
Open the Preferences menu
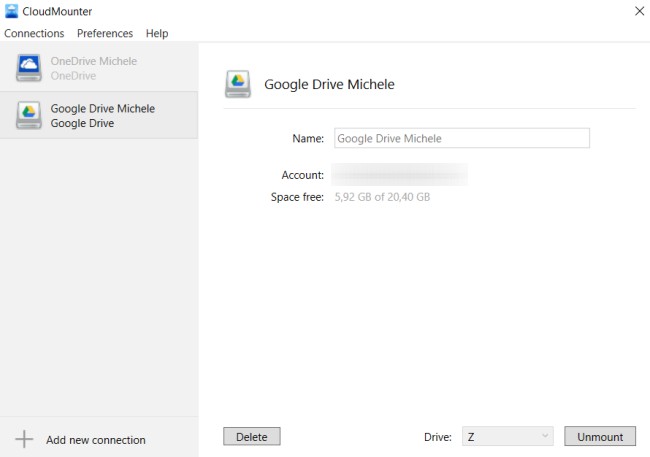(105, 33)
